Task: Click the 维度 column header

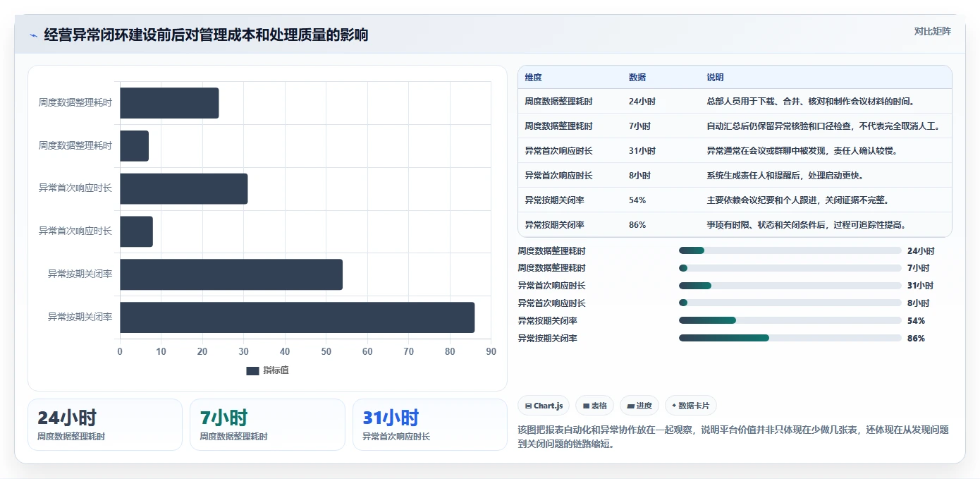Action: coord(533,78)
